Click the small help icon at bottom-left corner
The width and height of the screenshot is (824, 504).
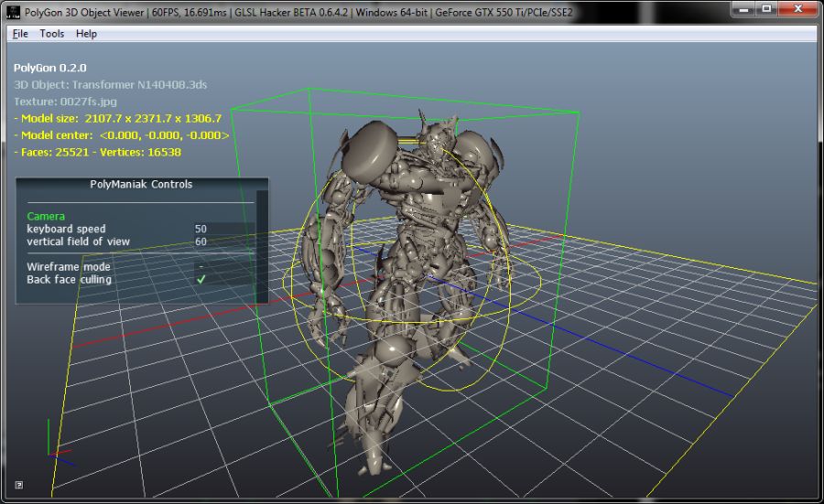pos(19,485)
